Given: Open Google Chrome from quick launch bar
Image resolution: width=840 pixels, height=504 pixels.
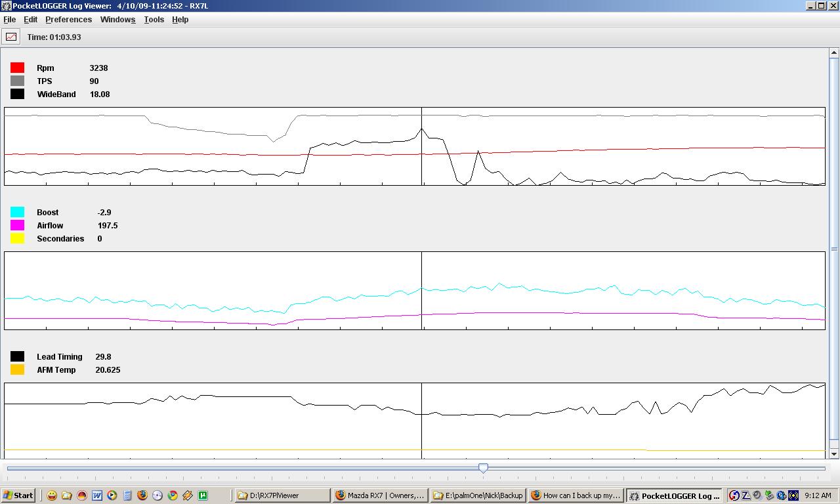Looking at the screenshot, I should (173, 495).
